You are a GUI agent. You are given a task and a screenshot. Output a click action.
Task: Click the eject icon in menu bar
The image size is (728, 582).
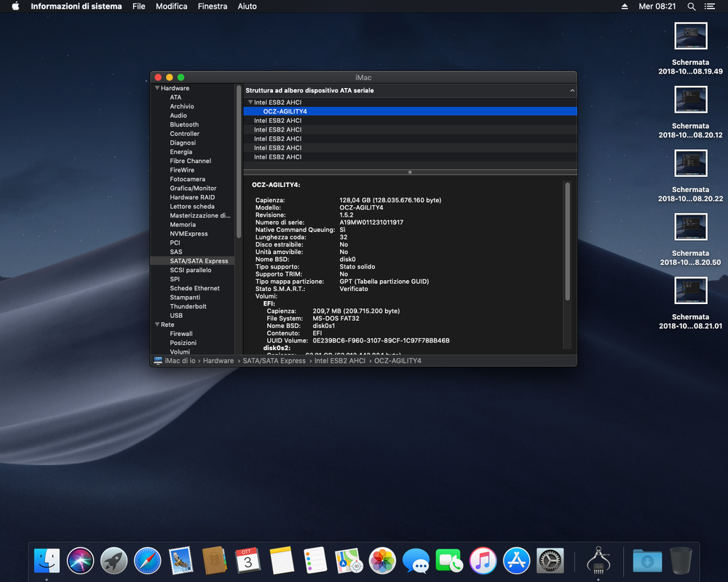625,7
